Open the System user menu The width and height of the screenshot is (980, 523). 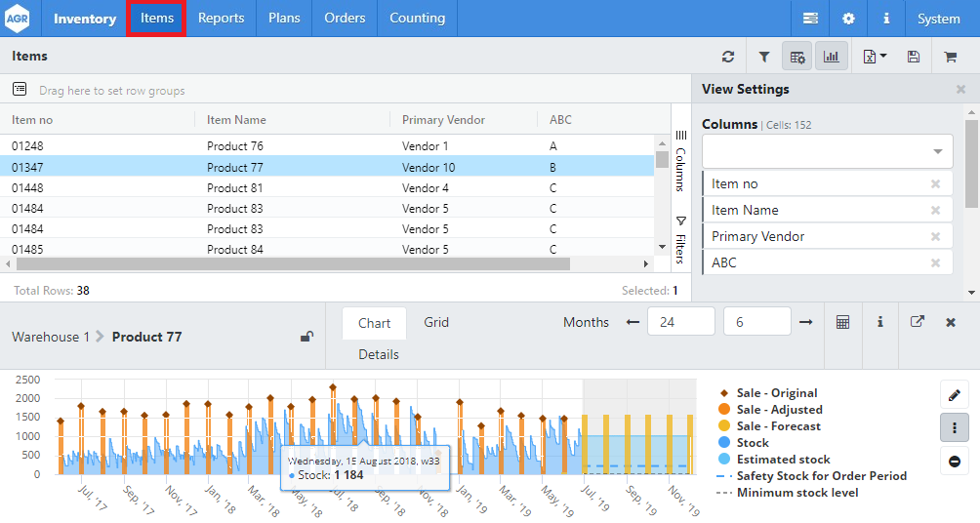pyautogui.click(x=938, y=19)
